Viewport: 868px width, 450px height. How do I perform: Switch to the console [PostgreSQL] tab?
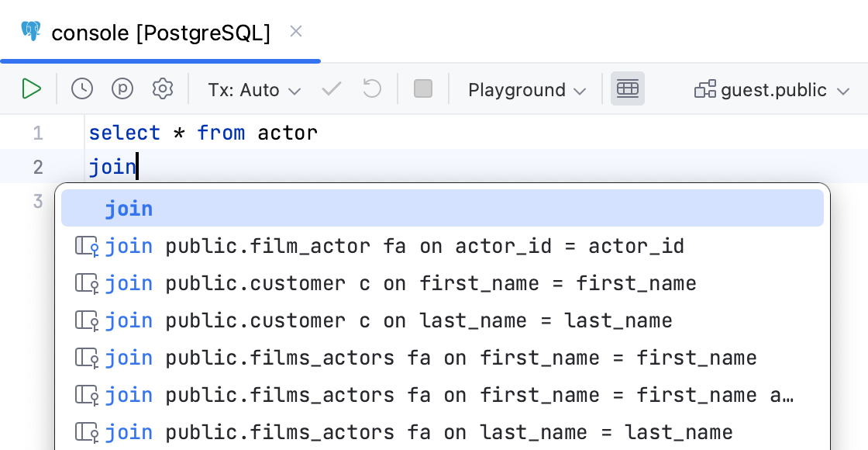coord(160,33)
